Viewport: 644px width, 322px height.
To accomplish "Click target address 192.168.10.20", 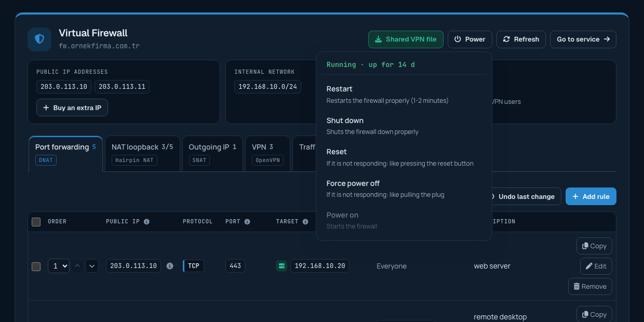I will click(320, 266).
